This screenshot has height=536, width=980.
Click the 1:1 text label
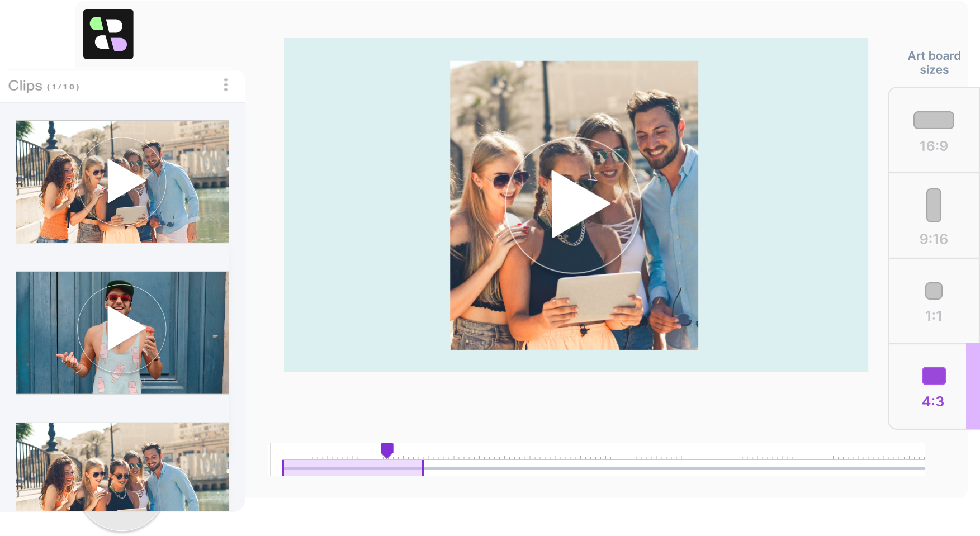click(933, 316)
